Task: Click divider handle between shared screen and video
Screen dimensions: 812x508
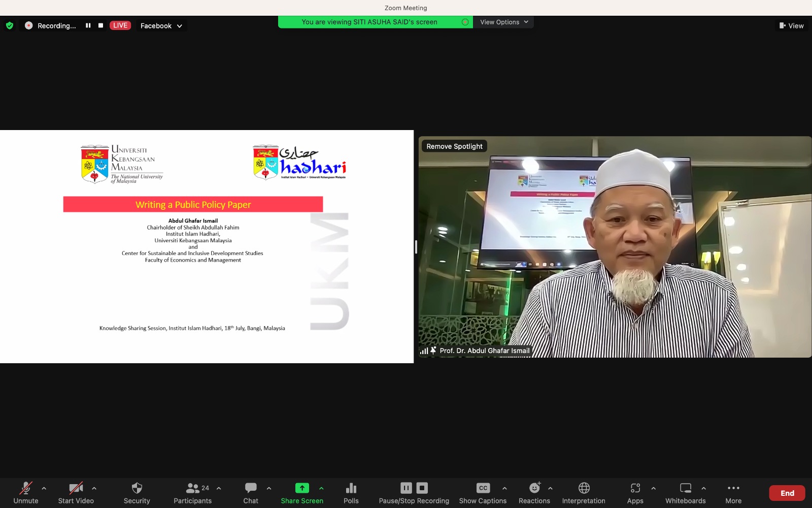Action: point(416,247)
